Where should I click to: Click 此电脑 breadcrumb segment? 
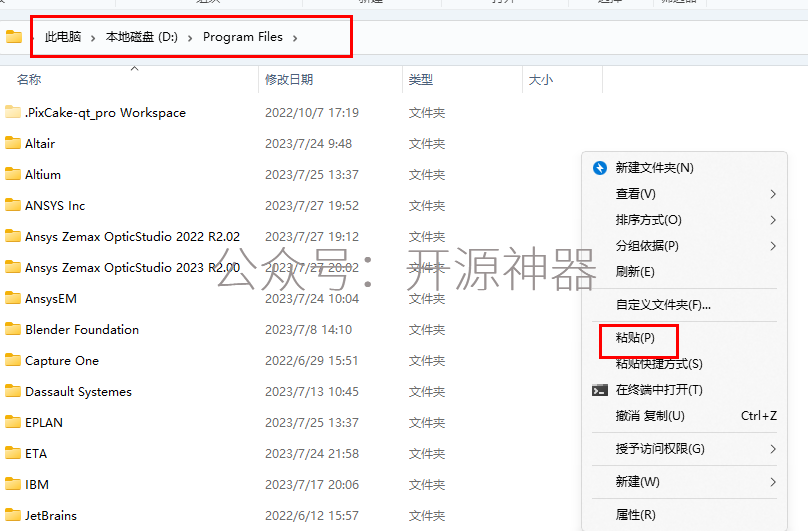(x=63, y=37)
